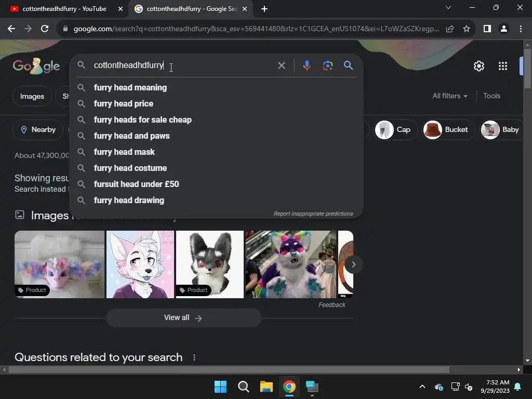532x399 pixels.
Task: Share this page from the address bar
Action: click(450, 29)
